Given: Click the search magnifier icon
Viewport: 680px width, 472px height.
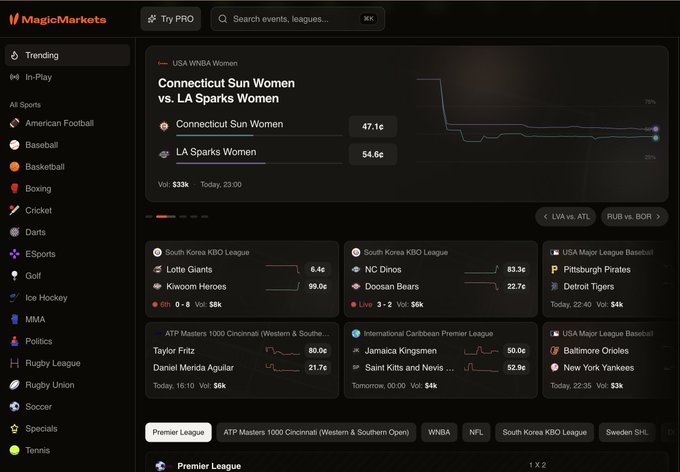Looking at the screenshot, I should click(x=222, y=19).
